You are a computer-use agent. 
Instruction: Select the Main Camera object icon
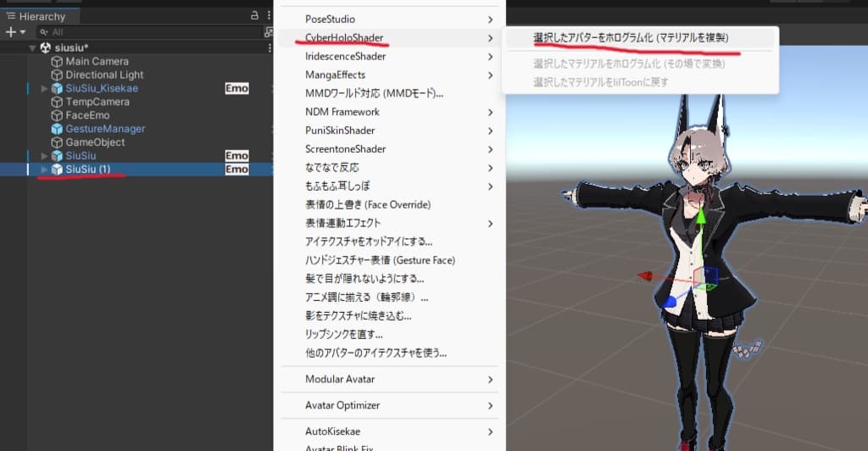(x=57, y=61)
